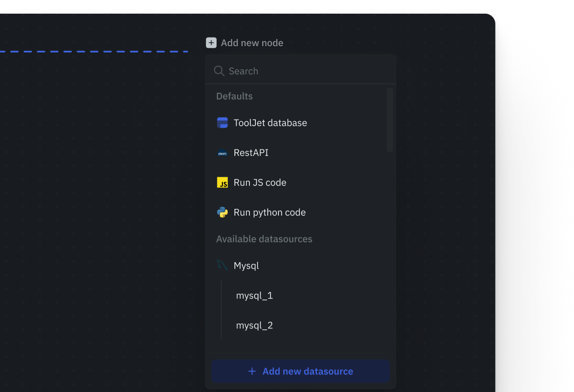This screenshot has height=392, width=574.
Task: Click the REST API icon
Action: click(222, 153)
